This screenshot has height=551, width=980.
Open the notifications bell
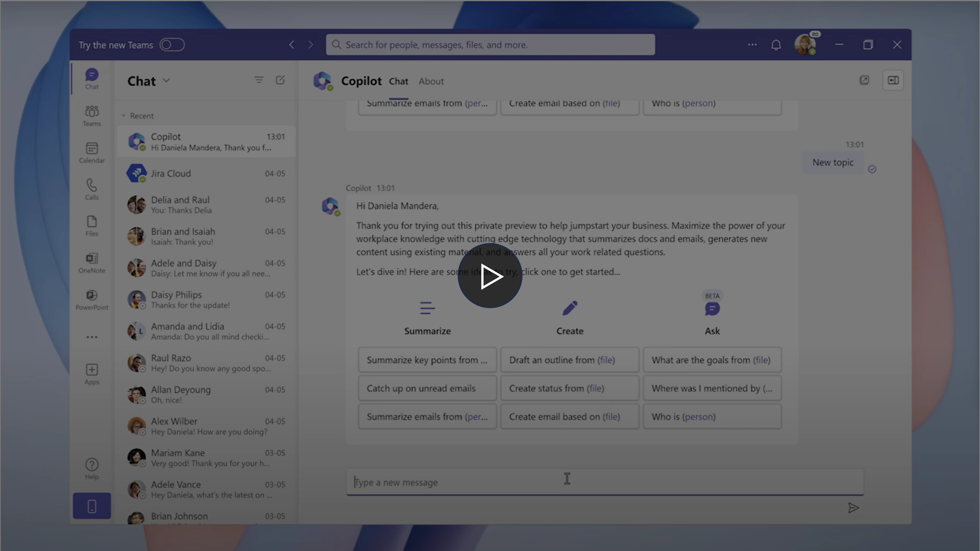pyautogui.click(x=776, y=45)
